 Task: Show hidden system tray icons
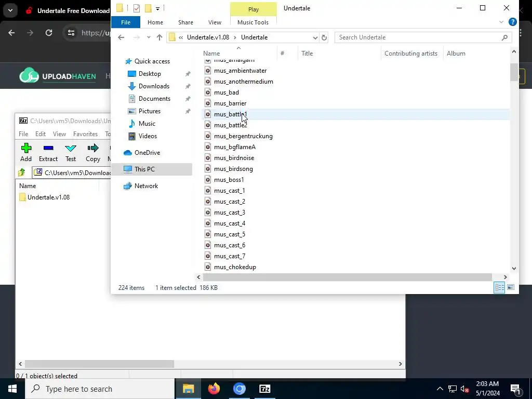pos(440,389)
